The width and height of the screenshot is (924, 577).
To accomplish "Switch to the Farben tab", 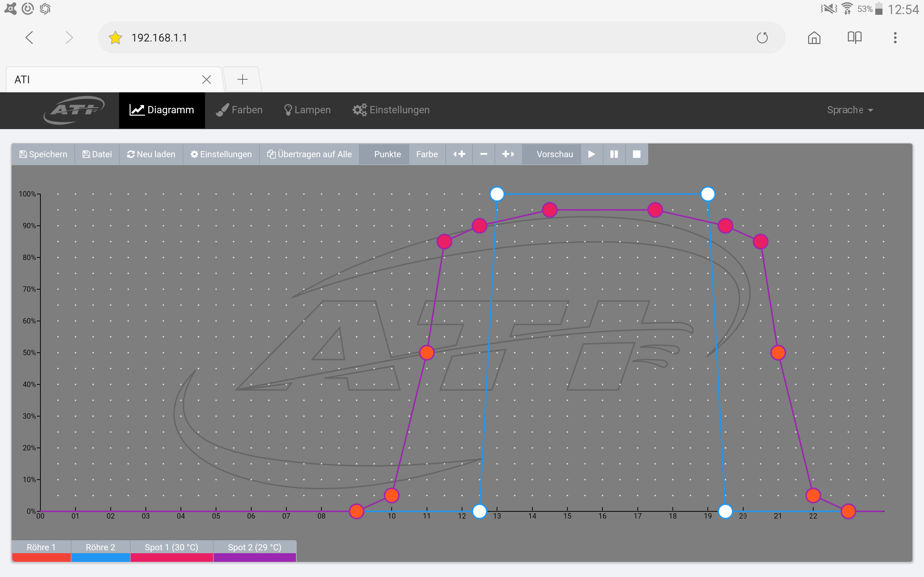I will click(x=239, y=110).
